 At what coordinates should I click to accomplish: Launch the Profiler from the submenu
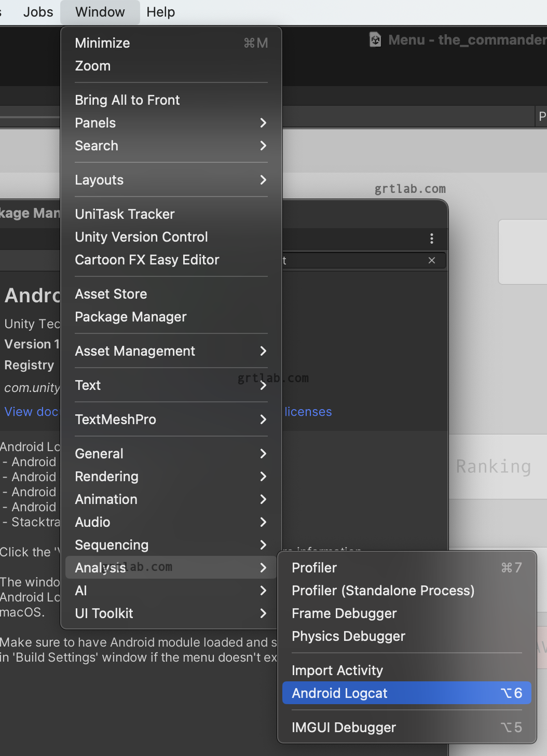pos(314,567)
